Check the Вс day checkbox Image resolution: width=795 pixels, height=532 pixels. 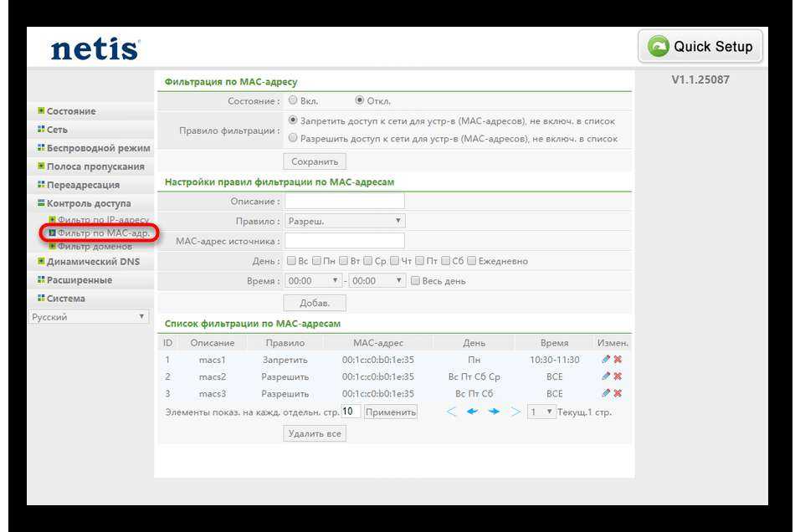291,261
